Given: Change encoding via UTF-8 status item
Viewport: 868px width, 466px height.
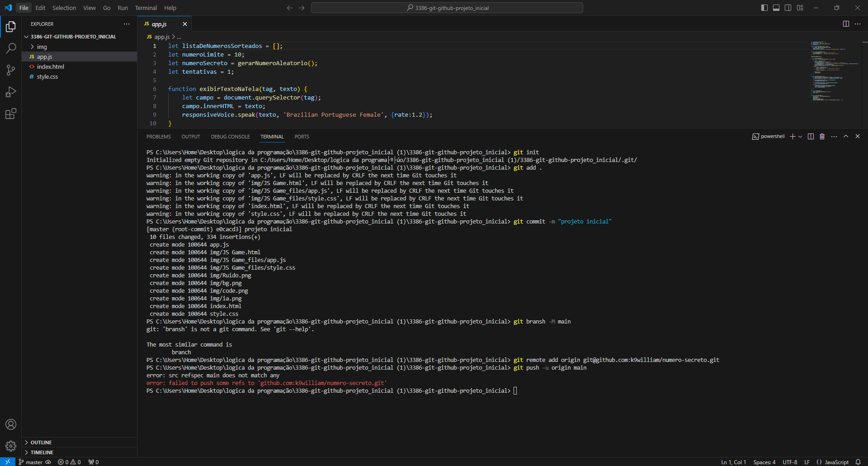Looking at the screenshot, I should [x=790, y=462].
